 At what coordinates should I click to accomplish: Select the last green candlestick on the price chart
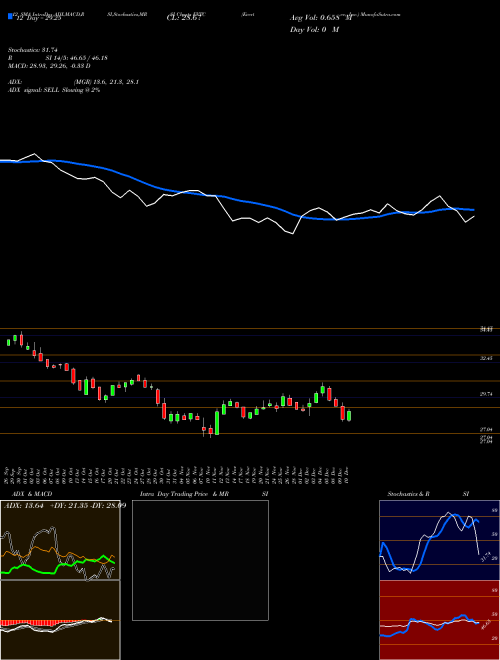pyautogui.click(x=348, y=415)
